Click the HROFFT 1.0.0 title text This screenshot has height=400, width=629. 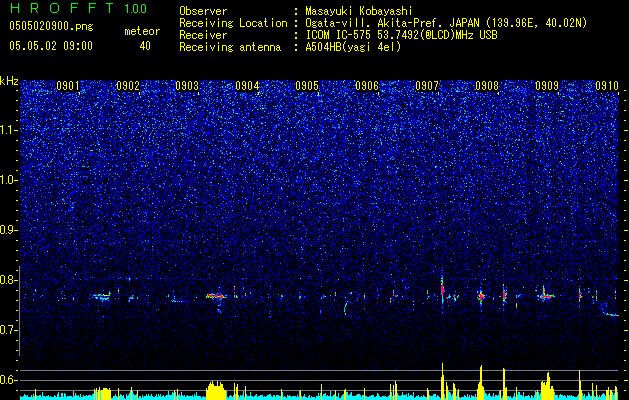(79, 8)
